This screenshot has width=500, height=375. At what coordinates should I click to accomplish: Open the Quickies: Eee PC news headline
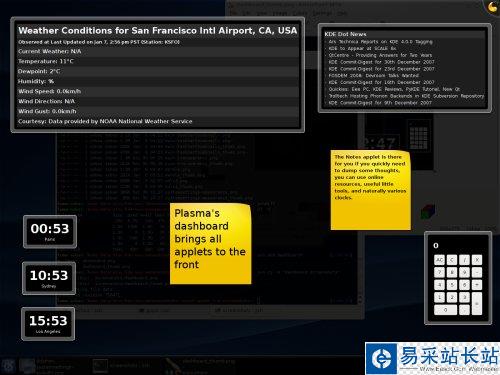click(x=394, y=89)
